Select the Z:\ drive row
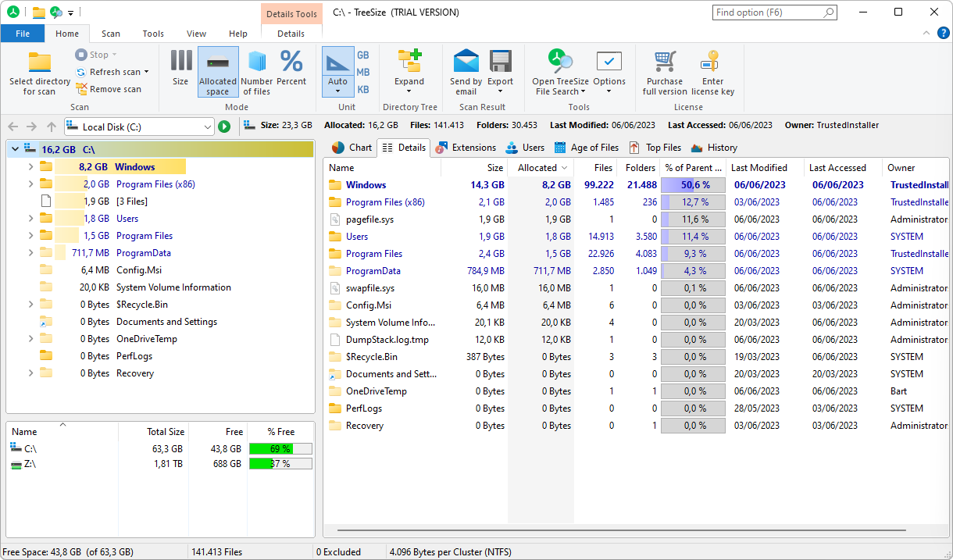The width and height of the screenshot is (953, 560). 161,464
